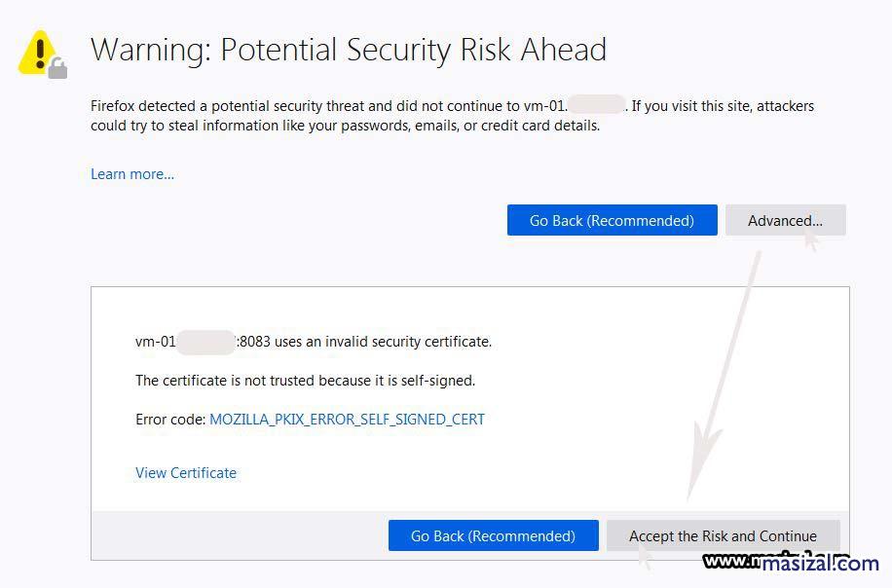Click the vm-01:8083 invalid certificate message line
The image size is (892, 588).
[x=313, y=342]
